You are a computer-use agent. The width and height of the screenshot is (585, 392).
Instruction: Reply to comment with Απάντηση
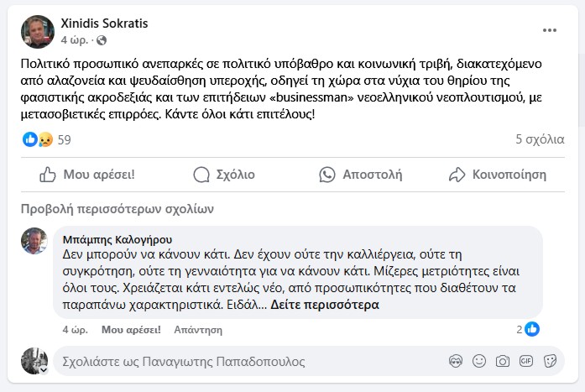point(192,330)
